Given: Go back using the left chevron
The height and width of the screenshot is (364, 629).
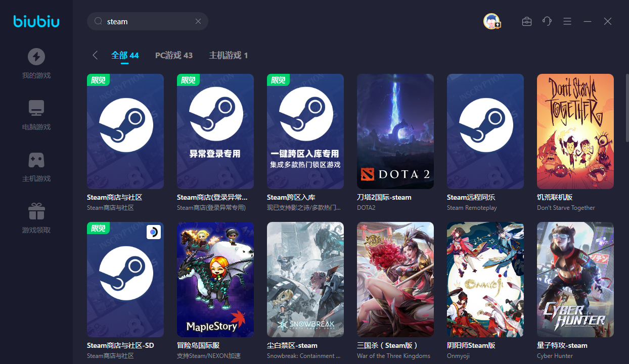Looking at the screenshot, I should point(95,55).
